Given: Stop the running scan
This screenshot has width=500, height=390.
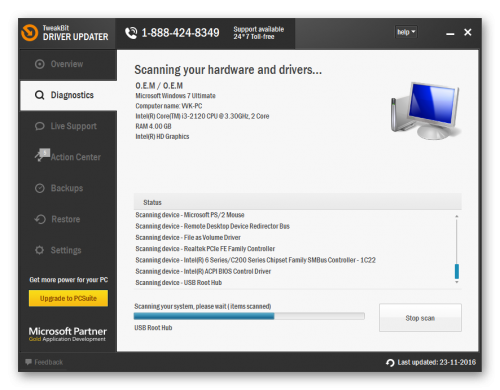Looking at the screenshot, I should point(420,318).
